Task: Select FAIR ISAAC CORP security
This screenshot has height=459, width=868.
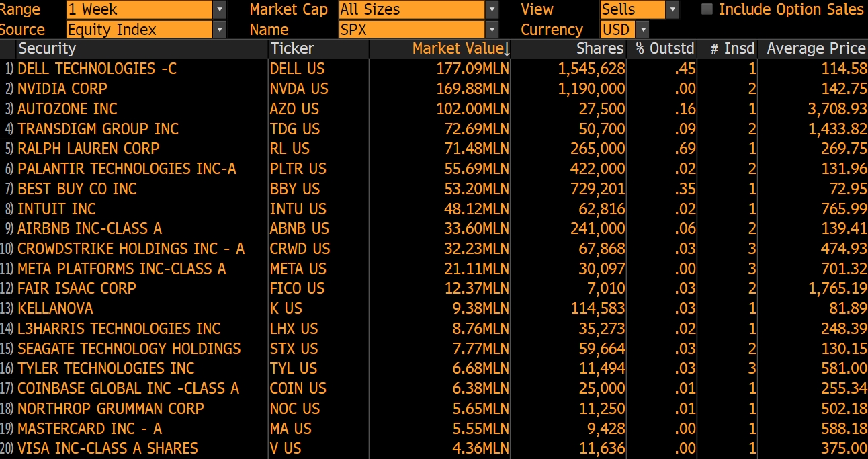Action: pos(77,288)
